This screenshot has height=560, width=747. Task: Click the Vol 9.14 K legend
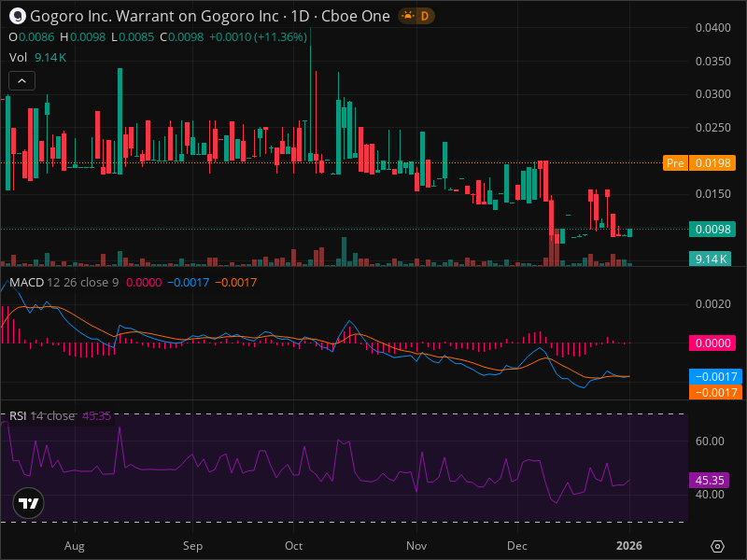(37, 58)
